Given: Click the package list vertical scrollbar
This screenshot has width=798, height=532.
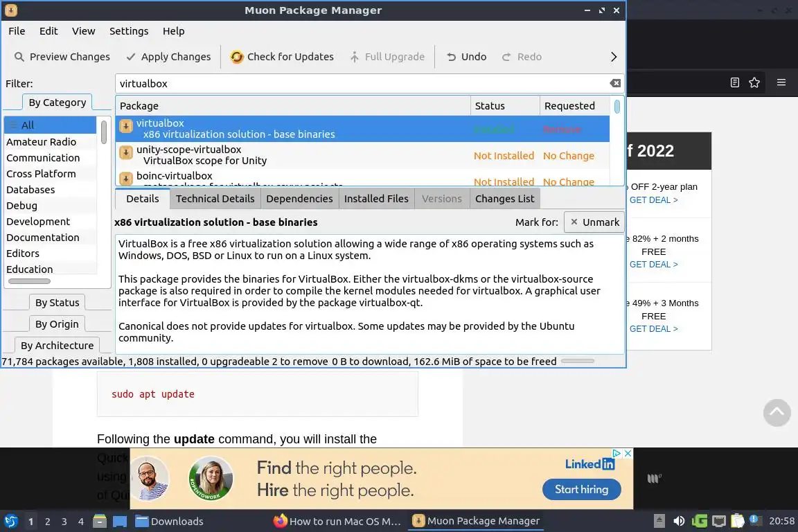Looking at the screenshot, I should [x=617, y=107].
